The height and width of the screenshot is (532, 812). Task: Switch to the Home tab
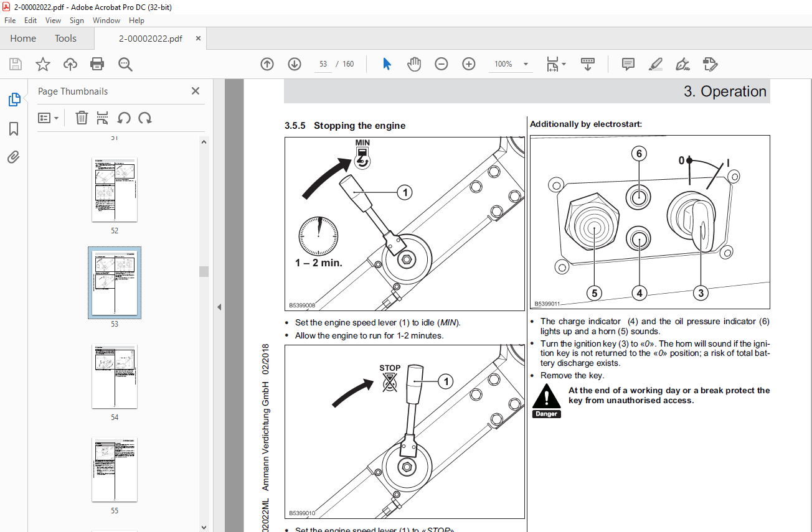pyautogui.click(x=23, y=39)
